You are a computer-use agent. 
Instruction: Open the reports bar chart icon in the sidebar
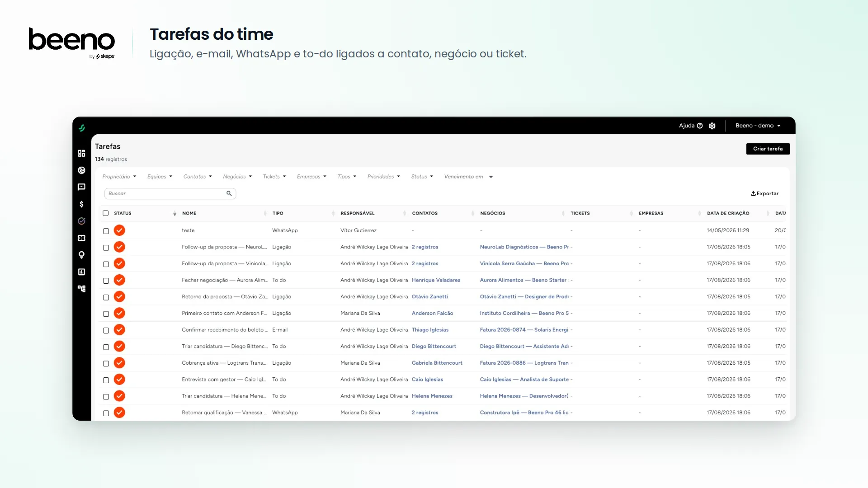(81, 272)
